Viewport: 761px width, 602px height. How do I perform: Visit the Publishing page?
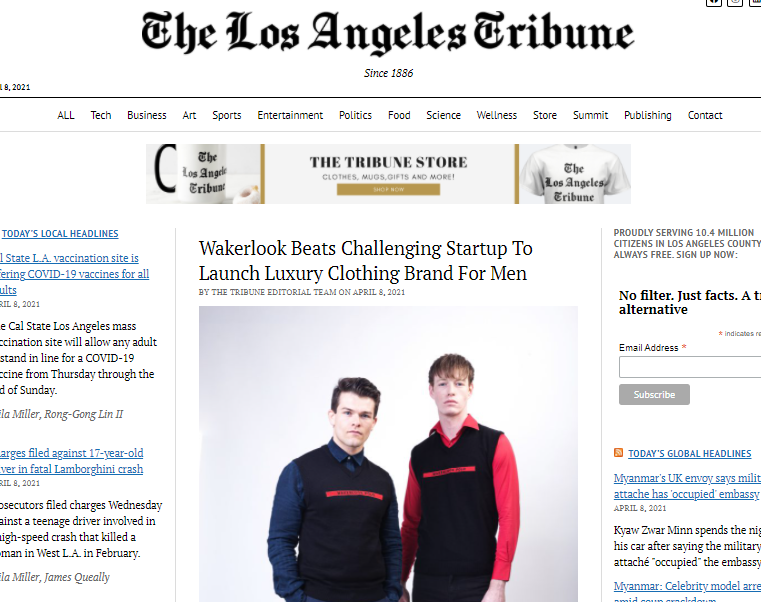coord(647,115)
